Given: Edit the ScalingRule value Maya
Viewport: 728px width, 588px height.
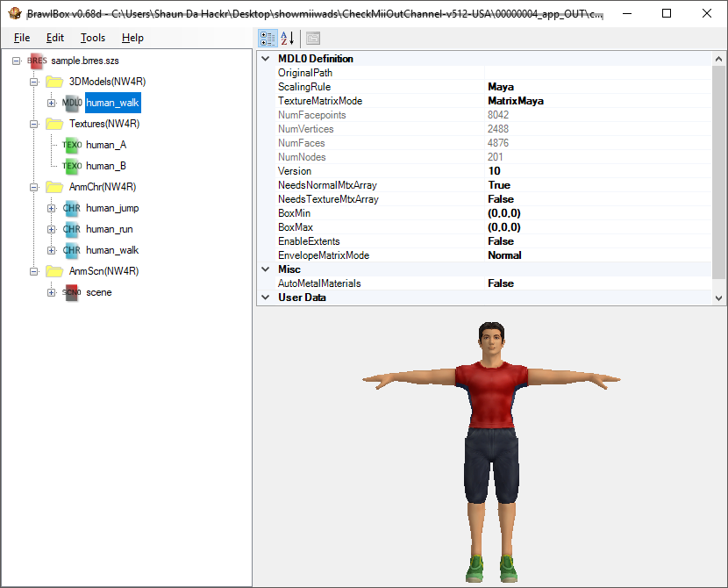Looking at the screenshot, I should (598, 87).
